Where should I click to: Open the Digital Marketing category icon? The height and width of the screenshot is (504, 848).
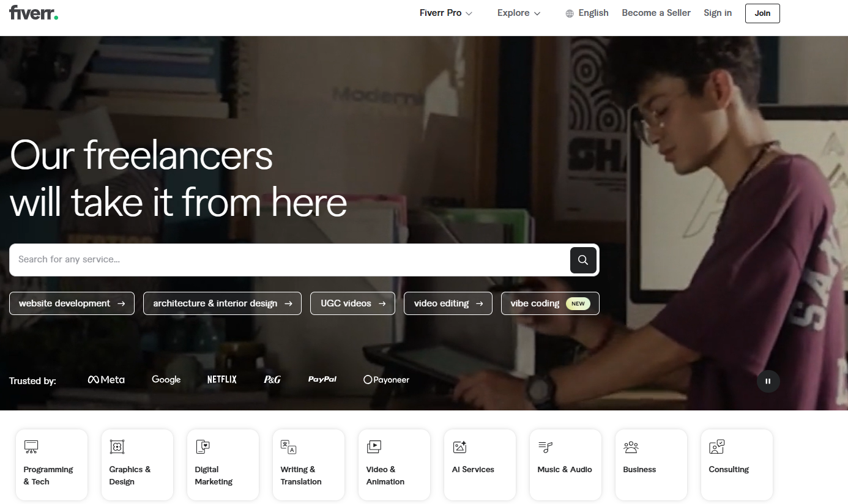click(x=203, y=447)
